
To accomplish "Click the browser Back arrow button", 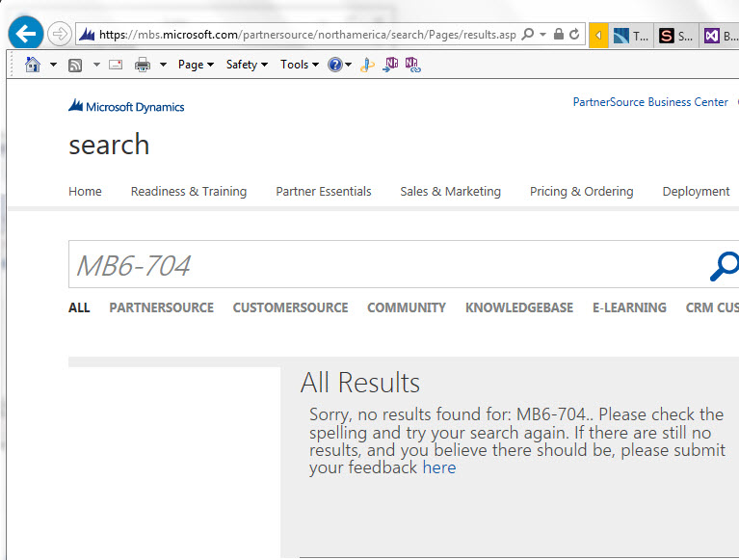I will tap(26, 34).
